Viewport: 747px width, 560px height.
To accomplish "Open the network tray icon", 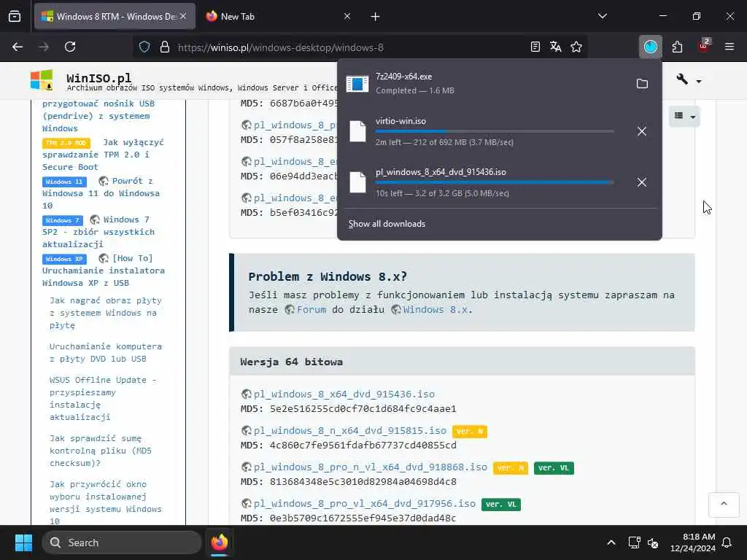I will click(x=634, y=542).
